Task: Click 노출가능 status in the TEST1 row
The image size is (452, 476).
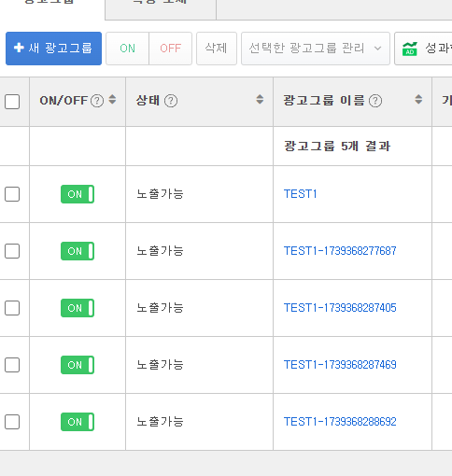Action: tap(160, 194)
